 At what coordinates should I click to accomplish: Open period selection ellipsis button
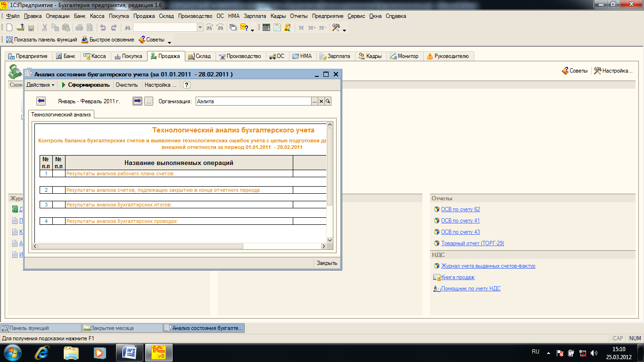pyautogui.click(x=149, y=101)
